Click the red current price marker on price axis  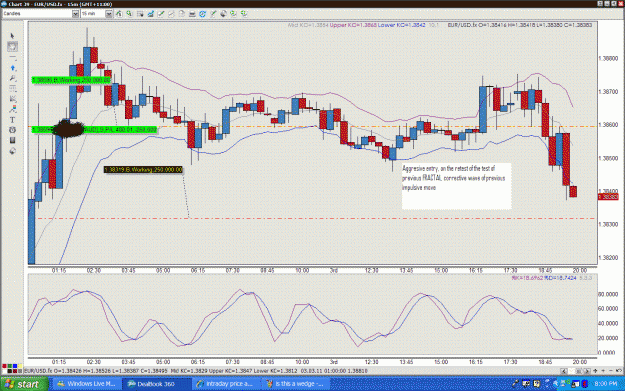[608, 197]
